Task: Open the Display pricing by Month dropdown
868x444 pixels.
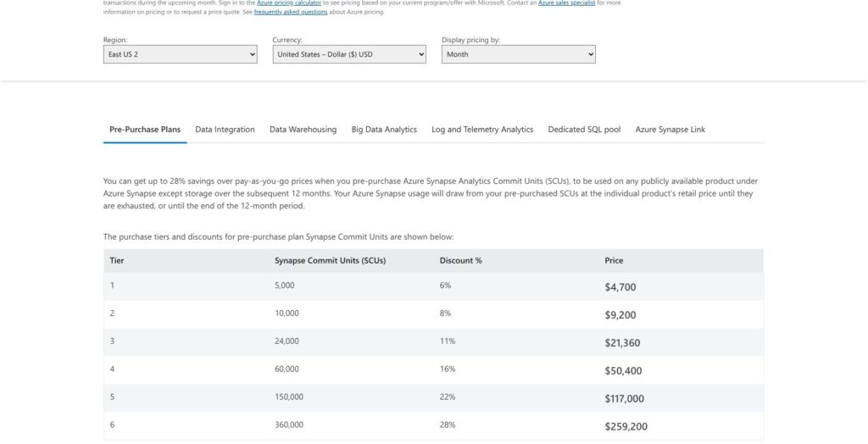Action: (519, 54)
